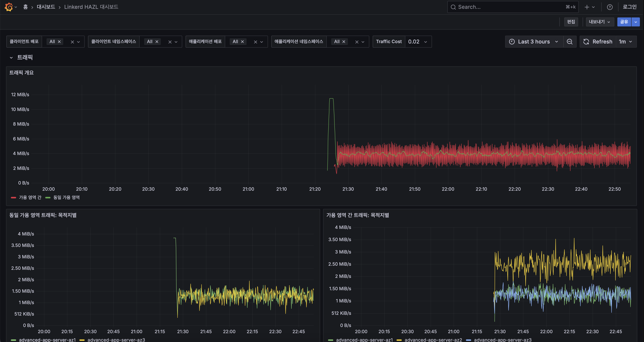
Task: Click the 로그인 sign-in link
Action: [629, 7]
